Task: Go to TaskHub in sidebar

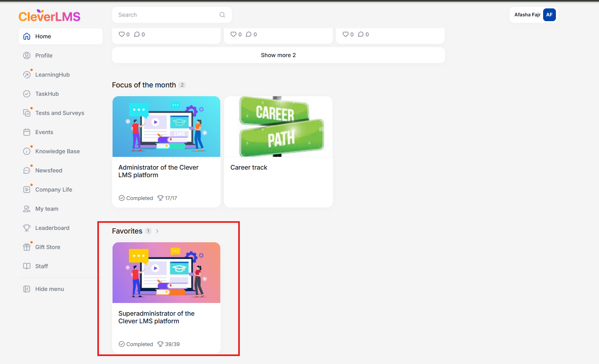Action: tap(61, 94)
